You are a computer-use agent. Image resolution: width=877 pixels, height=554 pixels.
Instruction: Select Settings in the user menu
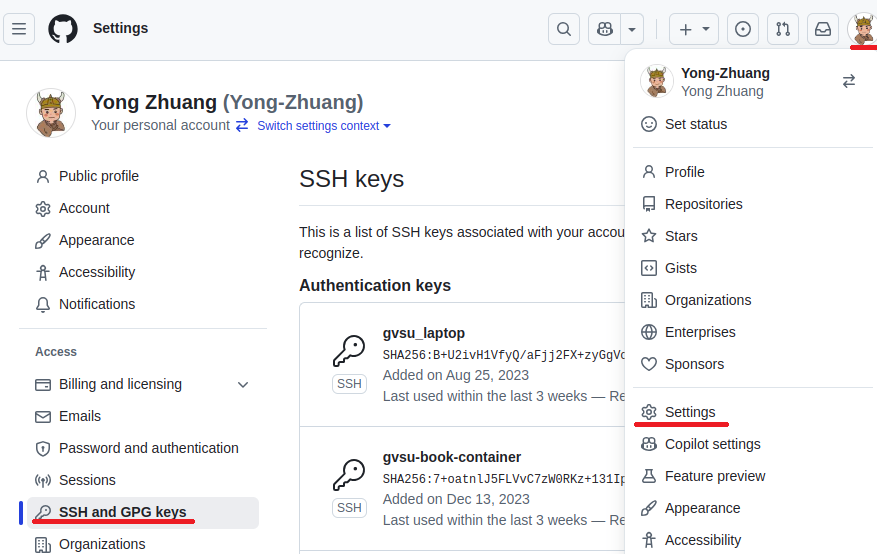(690, 412)
